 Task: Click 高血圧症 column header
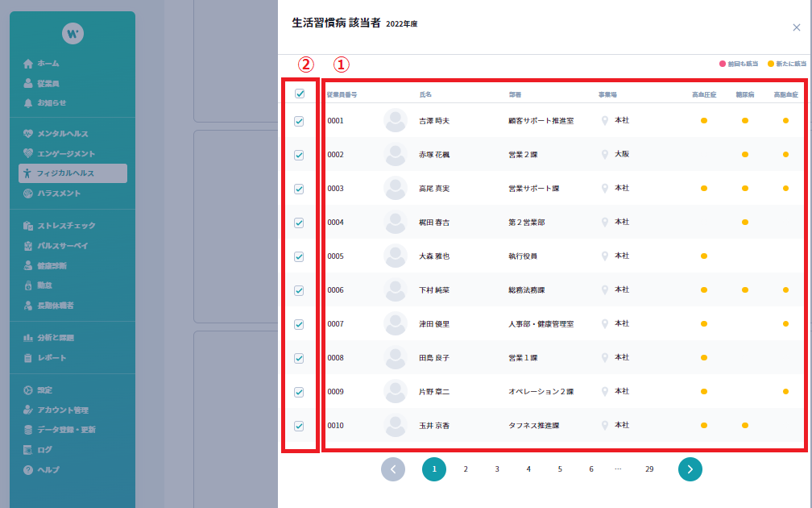(x=704, y=95)
